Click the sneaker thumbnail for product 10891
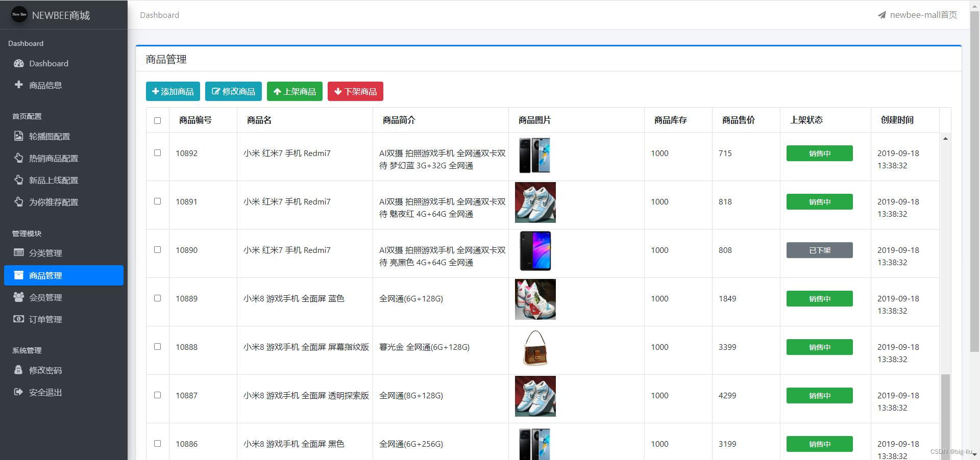 click(535, 202)
